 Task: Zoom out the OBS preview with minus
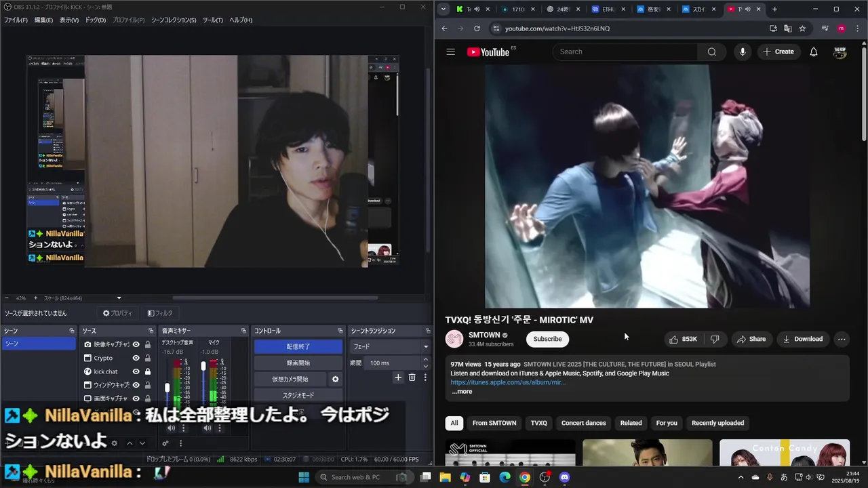pyautogui.click(x=7, y=298)
